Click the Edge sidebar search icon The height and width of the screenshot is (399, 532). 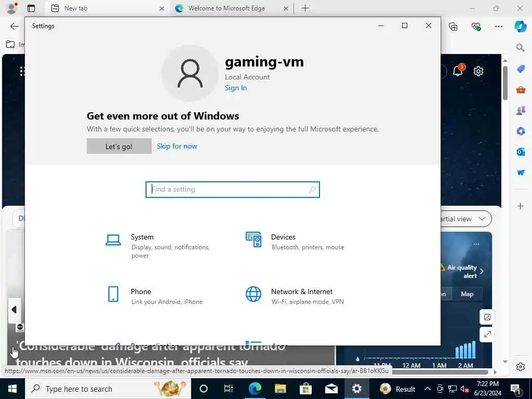[x=521, y=47]
